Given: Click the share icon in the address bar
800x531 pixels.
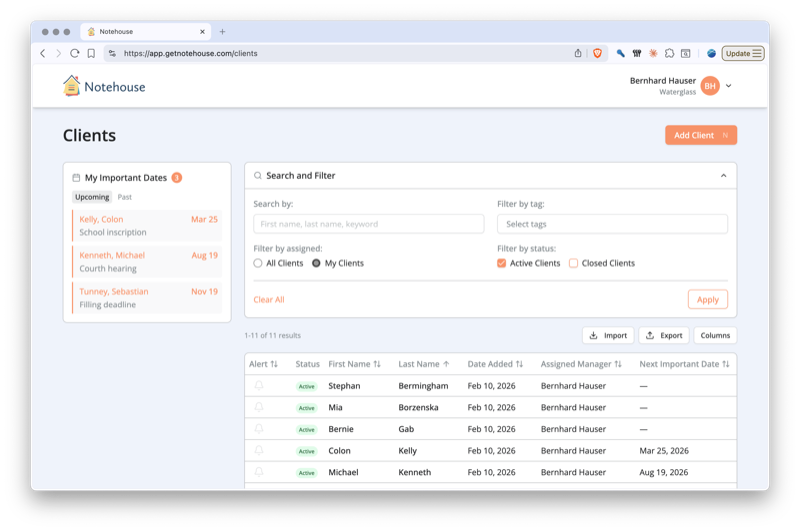Looking at the screenshot, I should click(x=578, y=53).
